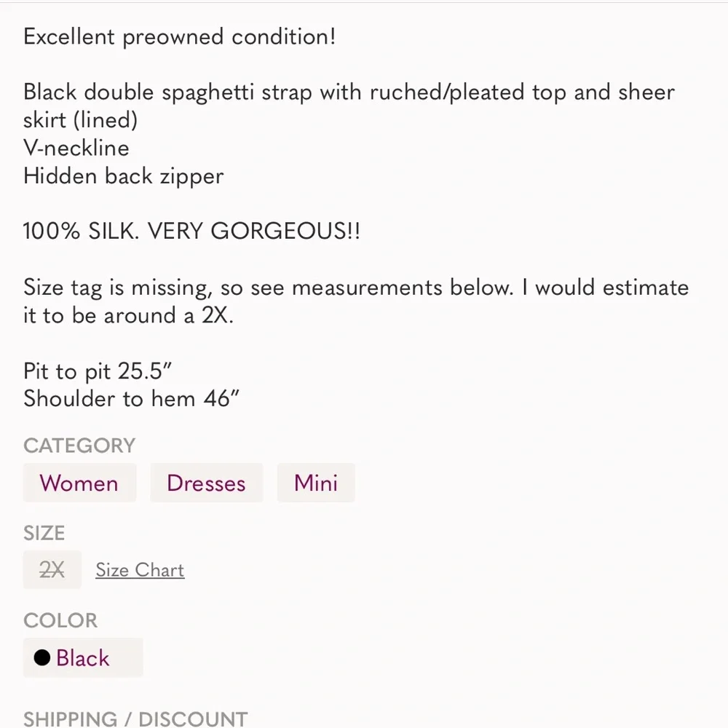Image resolution: width=728 pixels, height=728 pixels.
Task: Tap the SHIPPING / DISCOUNT heading
Action: point(135,719)
